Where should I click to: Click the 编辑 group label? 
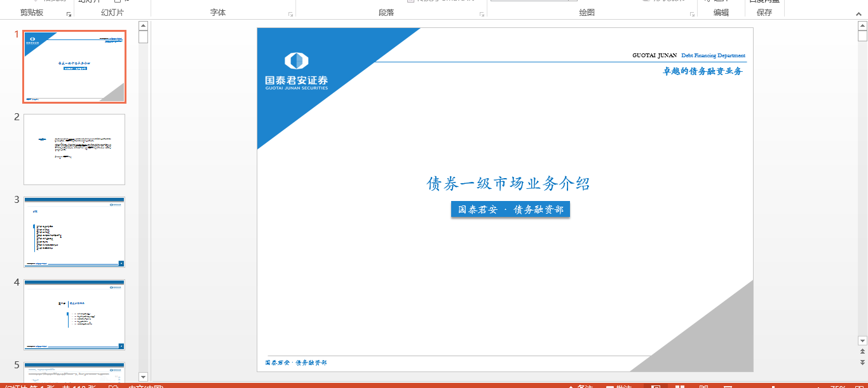pyautogui.click(x=721, y=13)
